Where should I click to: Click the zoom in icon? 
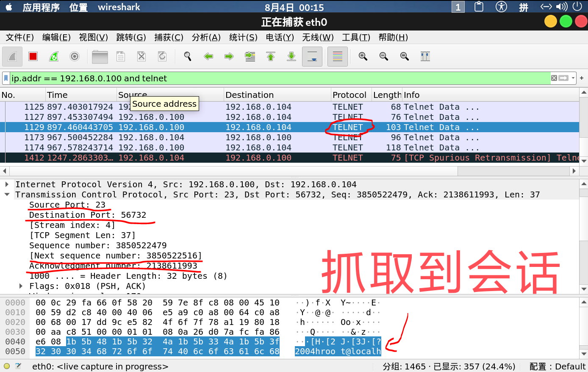click(x=363, y=56)
